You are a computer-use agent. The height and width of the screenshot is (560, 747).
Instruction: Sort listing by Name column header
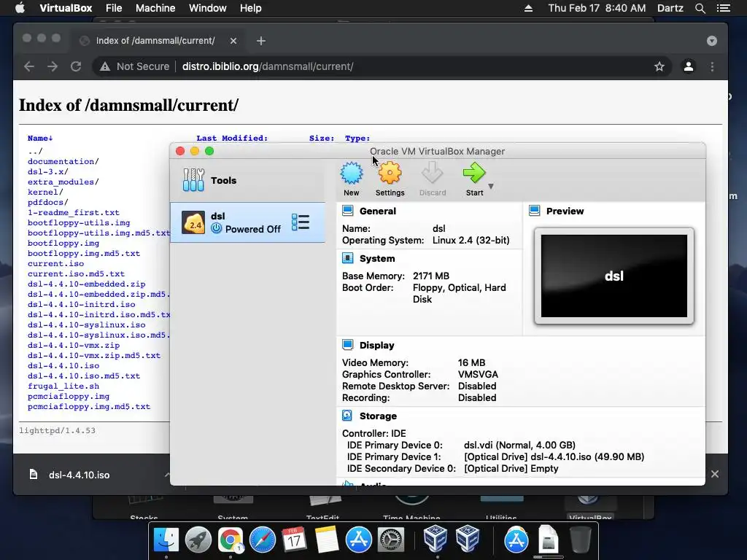pos(40,138)
